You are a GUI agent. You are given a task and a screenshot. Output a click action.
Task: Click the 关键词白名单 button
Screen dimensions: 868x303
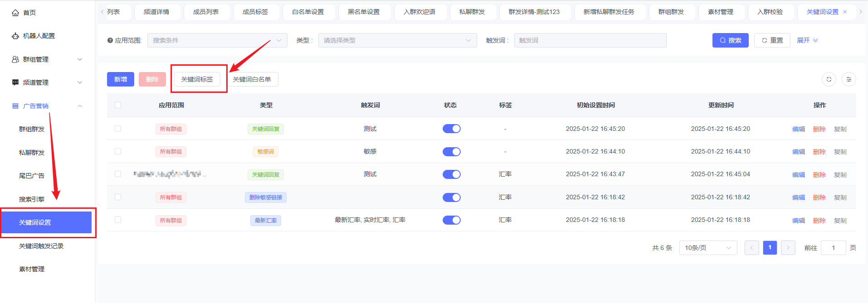(252, 79)
